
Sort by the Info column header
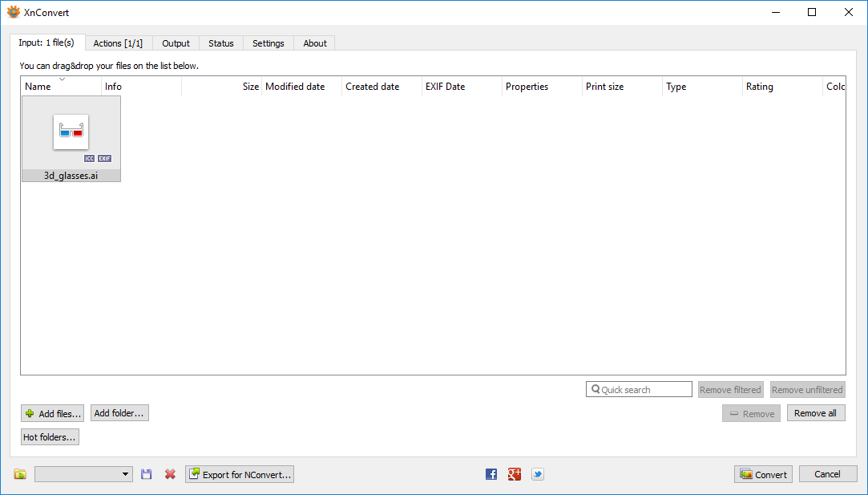(x=142, y=87)
